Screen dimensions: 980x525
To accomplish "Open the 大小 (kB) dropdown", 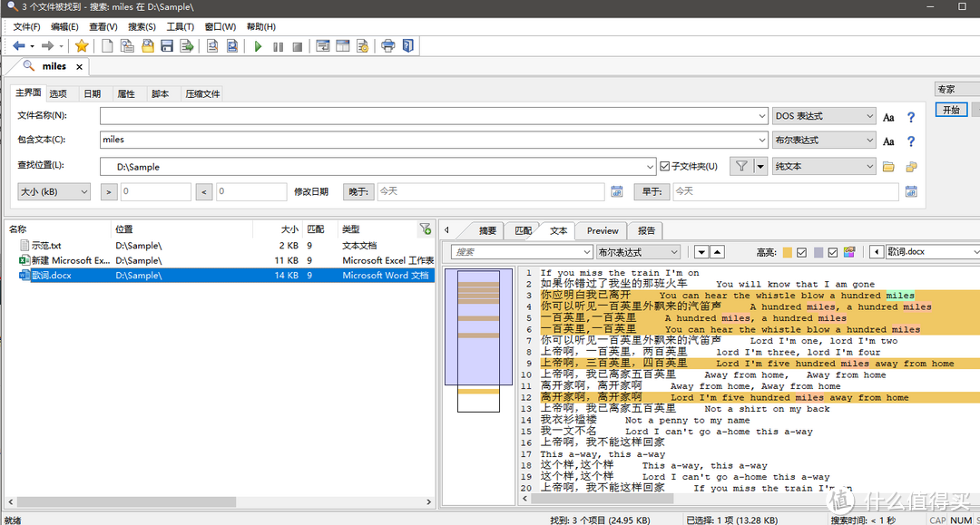I will click(x=54, y=191).
